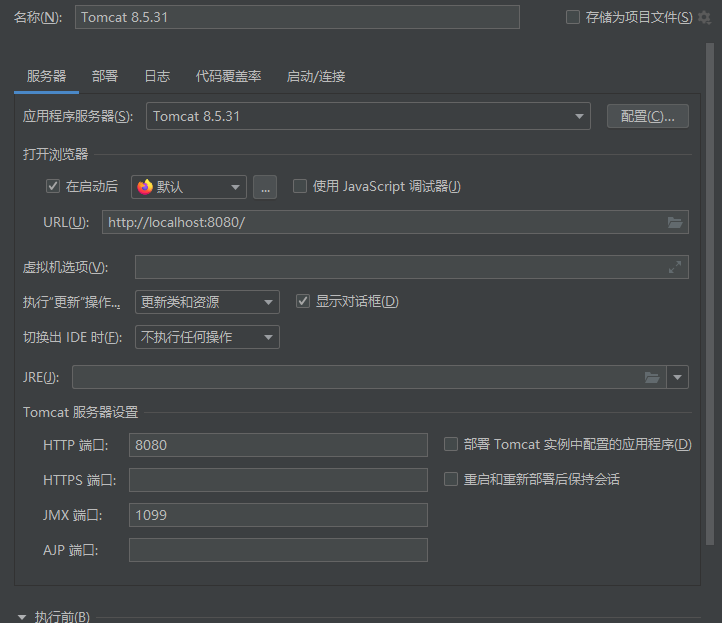Switch to the 启动/连接 tab

316,76
